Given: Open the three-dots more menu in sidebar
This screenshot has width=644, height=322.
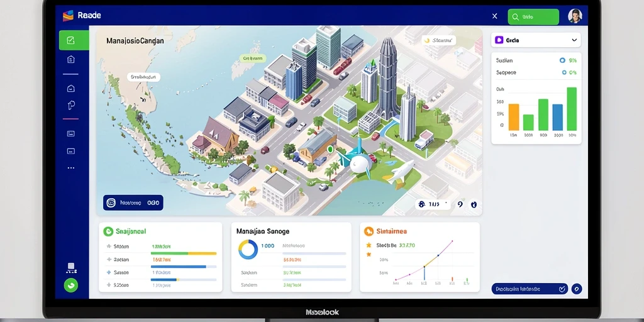Looking at the screenshot, I should tap(70, 167).
